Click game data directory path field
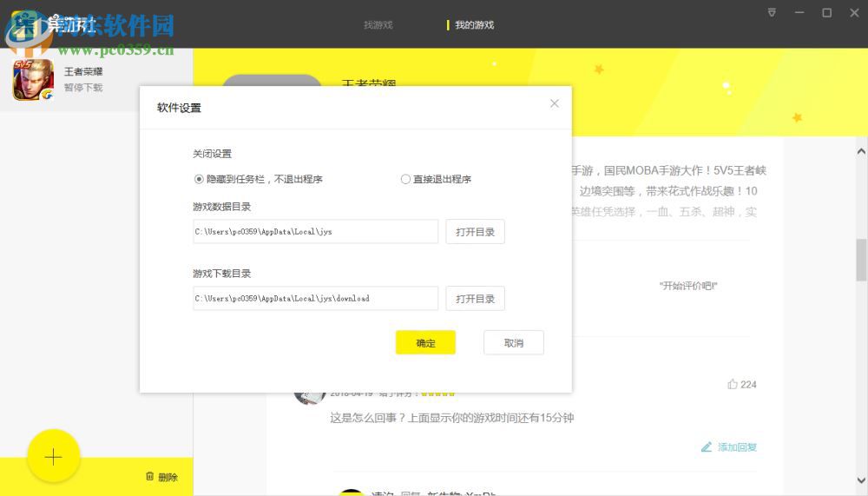Image resolution: width=868 pixels, height=496 pixels. (x=316, y=232)
